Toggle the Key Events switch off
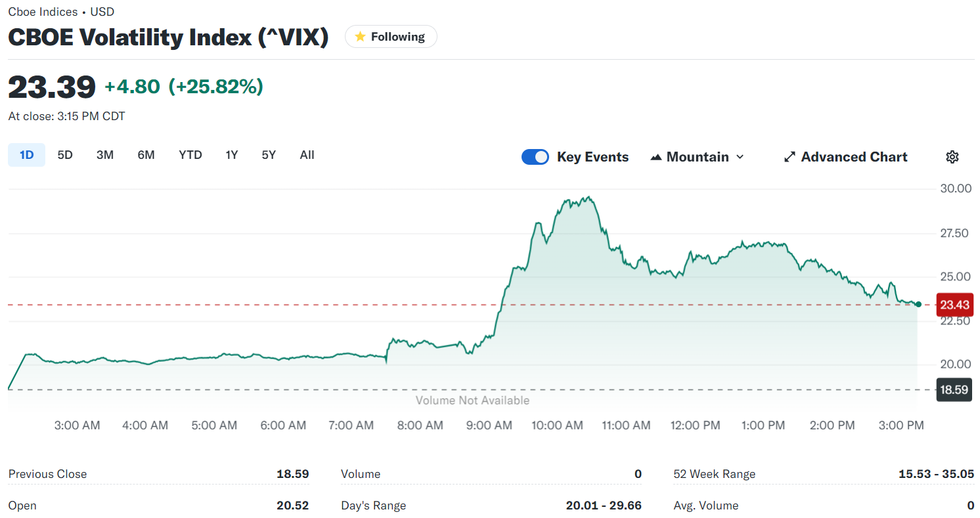Viewport: 980px width, 518px height. click(535, 157)
